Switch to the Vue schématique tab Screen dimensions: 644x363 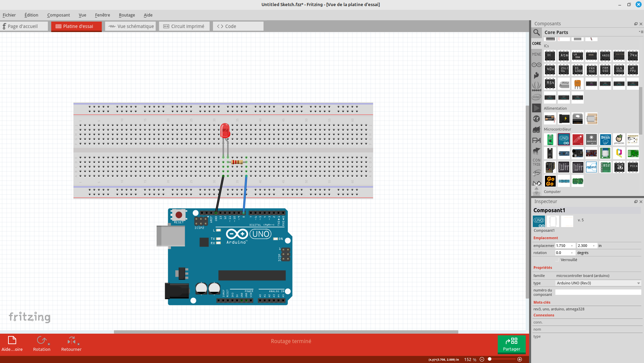point(131,26)
